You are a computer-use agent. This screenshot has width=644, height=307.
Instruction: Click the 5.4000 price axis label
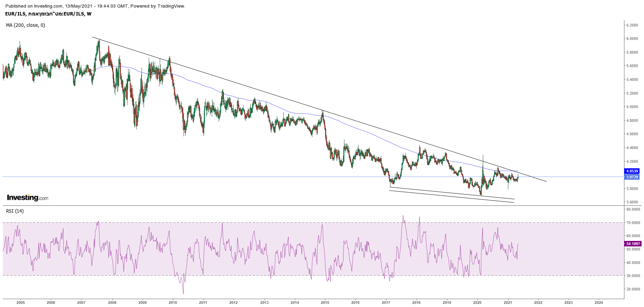pyautogui.click(x=632, y=80)
